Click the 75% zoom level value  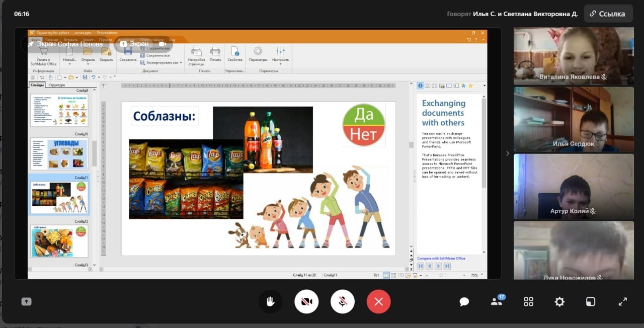(474, 275)
